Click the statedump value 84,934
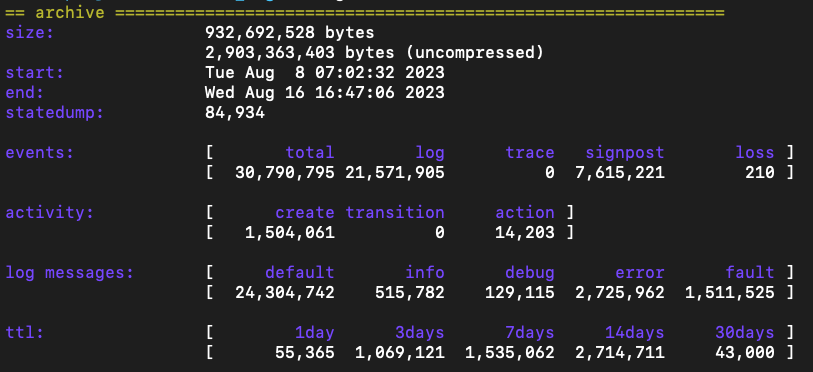The image size is (813, 372). [235, 113]
